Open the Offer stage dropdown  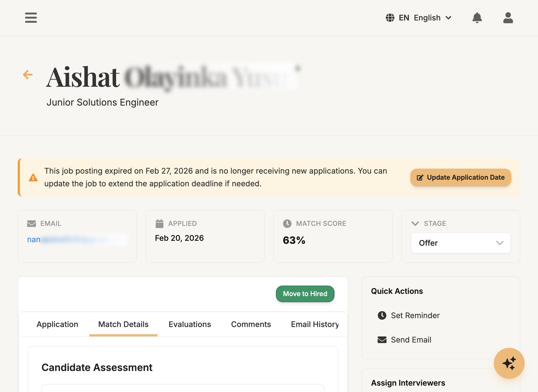coord(461,243)
